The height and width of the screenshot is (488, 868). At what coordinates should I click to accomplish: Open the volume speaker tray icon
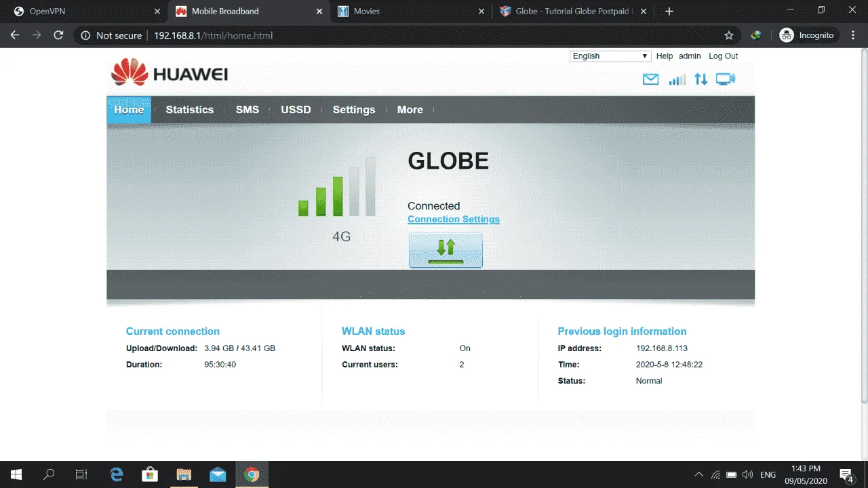point(748,474)
